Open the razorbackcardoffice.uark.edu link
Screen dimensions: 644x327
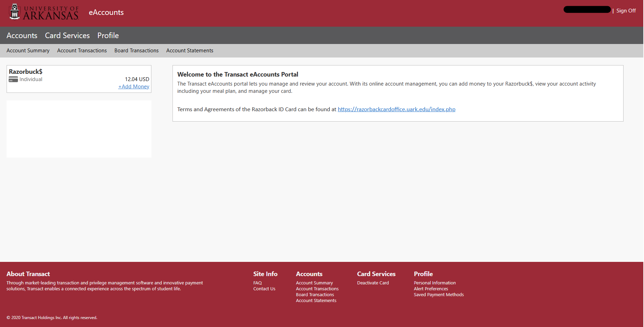397,109
